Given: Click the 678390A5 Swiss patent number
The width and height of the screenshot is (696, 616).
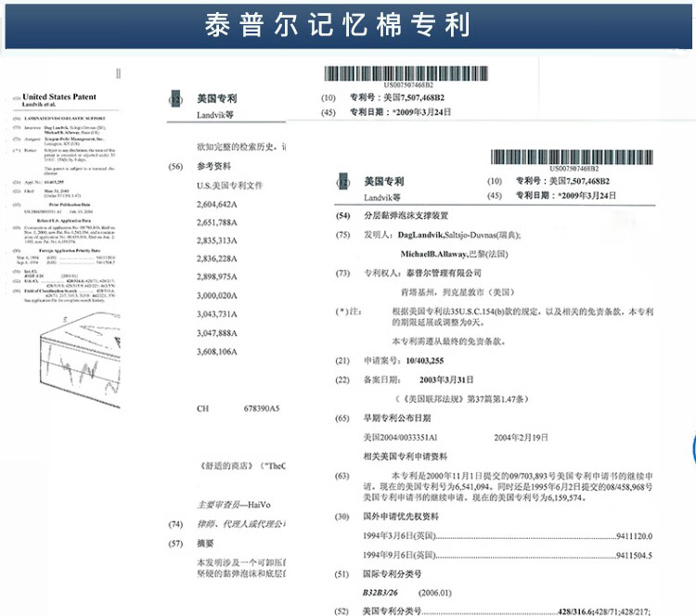Looking at the screenshot, I should 262,408.
